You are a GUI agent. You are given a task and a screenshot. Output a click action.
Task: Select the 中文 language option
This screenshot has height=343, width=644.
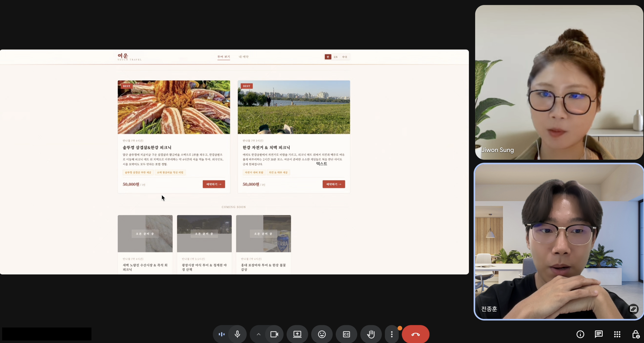[x=345, y=57]
